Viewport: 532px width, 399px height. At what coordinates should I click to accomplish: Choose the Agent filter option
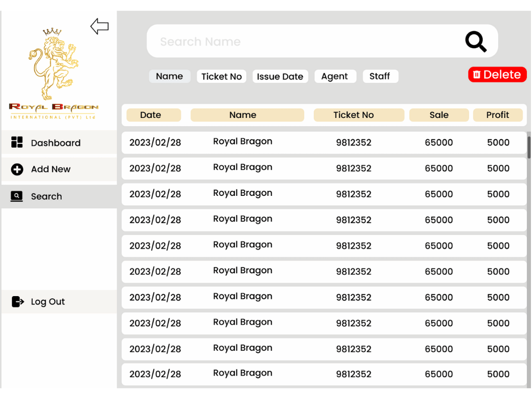coord(335,76)
